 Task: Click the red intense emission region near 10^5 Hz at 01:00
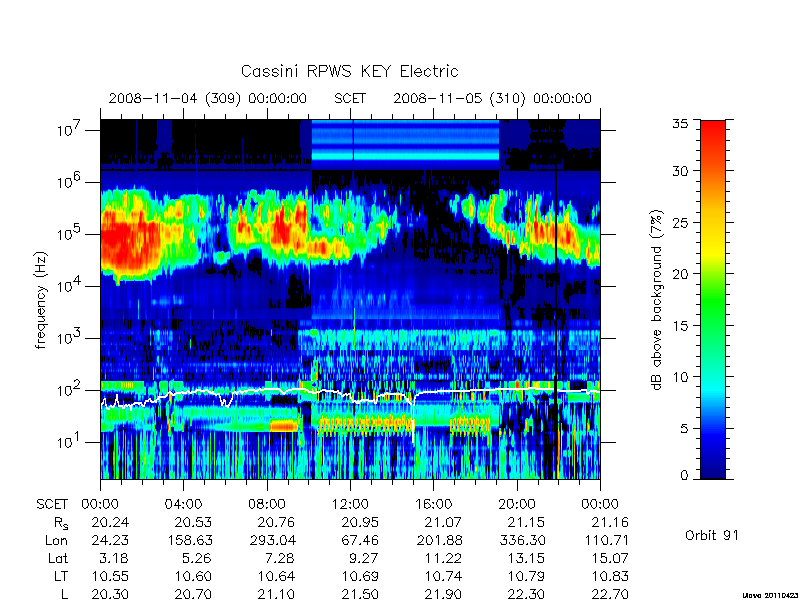point(130,240)
